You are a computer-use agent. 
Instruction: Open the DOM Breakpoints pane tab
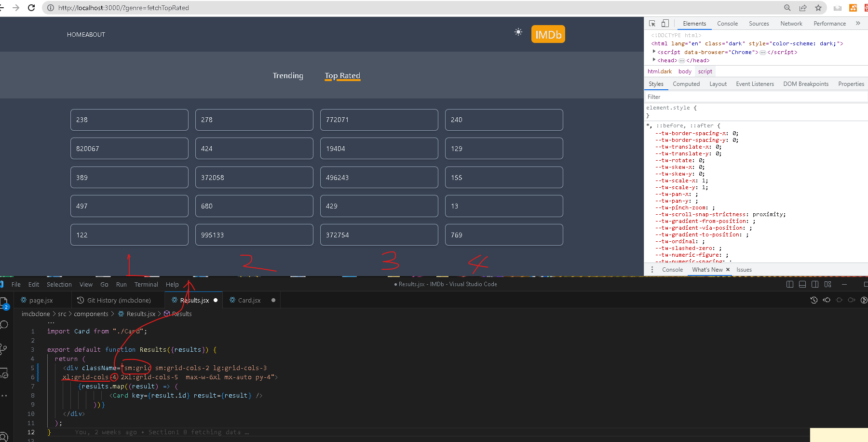coord(806,84)
